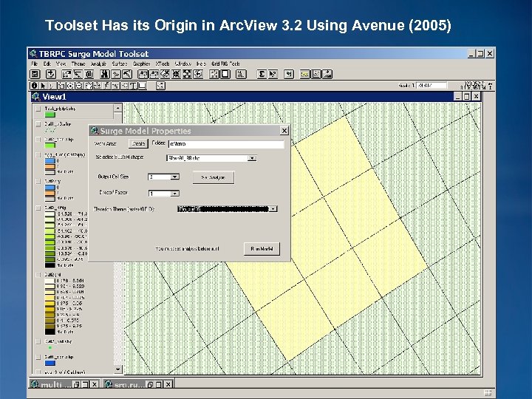Image resolution: width=532 pixels, height=399 pixels.
Task: Click the Find binoculars icon
Action: [x=105, y=74]
